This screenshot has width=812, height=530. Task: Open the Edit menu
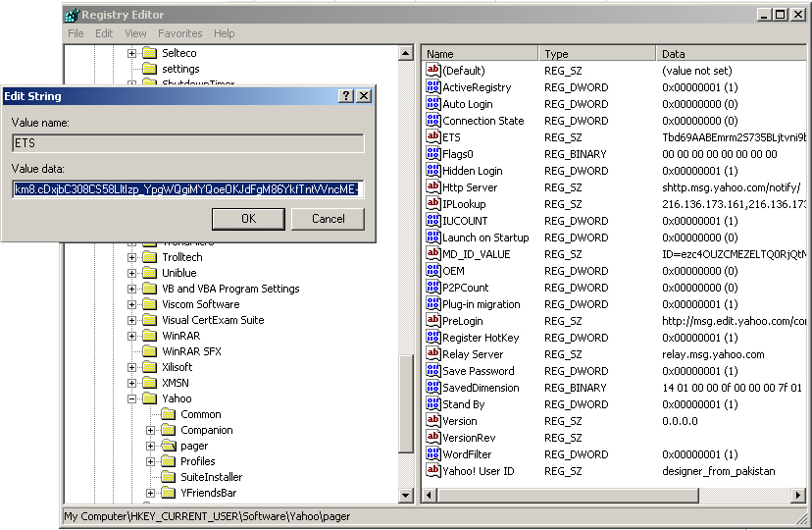(104, 33)
